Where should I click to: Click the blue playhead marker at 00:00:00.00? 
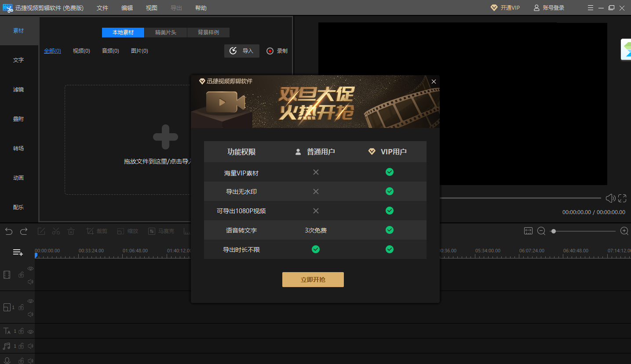pos(36,255)
